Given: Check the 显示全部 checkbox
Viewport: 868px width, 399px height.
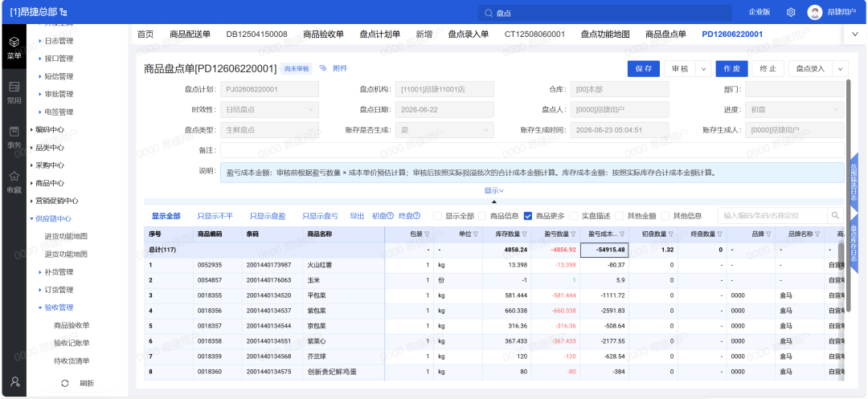Looking at the screenshot, I should (x=437, y=216).
